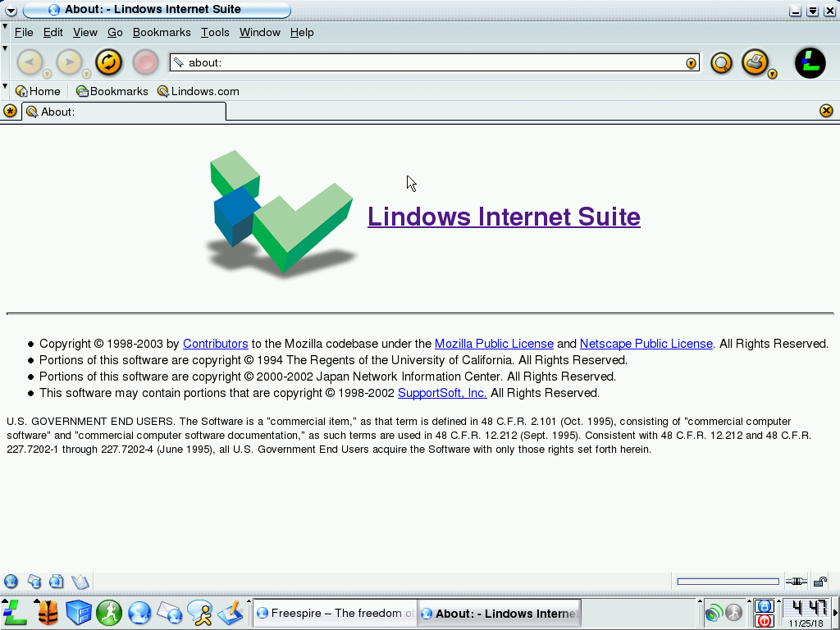Viewport: 840px width, 630px height.
Task: Launch the green running man Click-N-Run icon
Action: (109, 613)
